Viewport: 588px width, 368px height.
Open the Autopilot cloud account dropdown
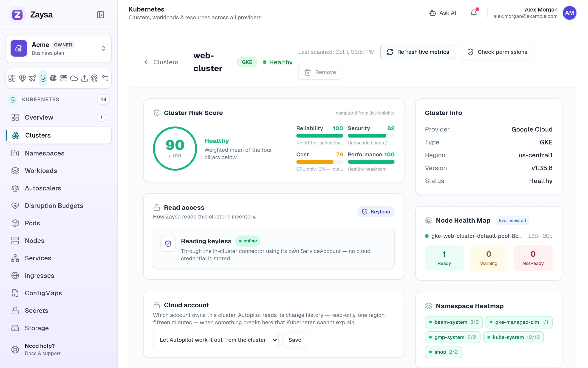coord(215,340)
